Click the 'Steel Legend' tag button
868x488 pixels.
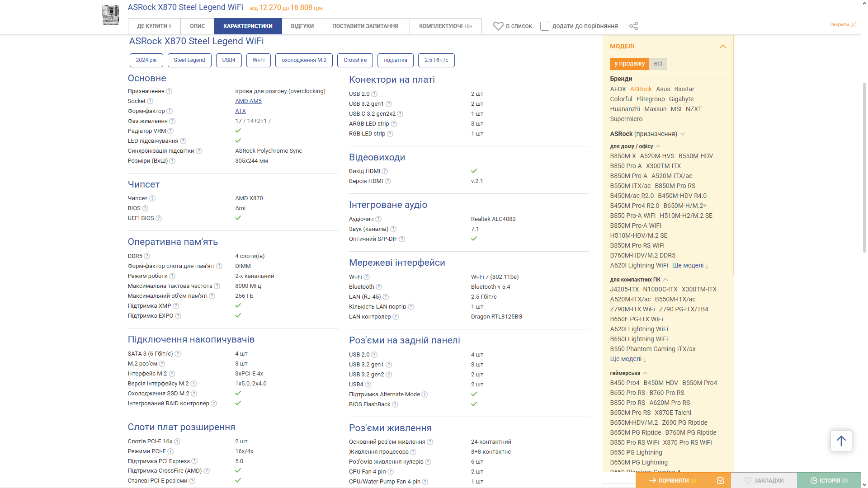[x=189, y=60]
